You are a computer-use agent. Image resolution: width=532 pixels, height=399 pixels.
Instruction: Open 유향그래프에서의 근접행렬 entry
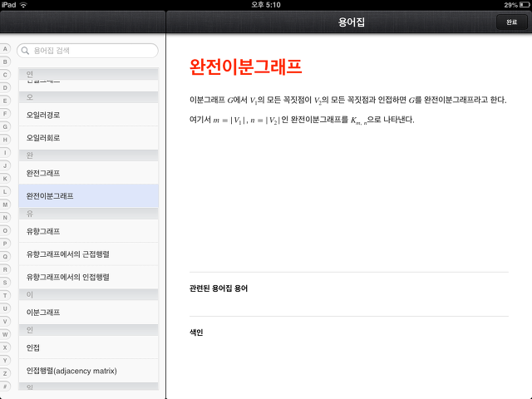[89, 254]
